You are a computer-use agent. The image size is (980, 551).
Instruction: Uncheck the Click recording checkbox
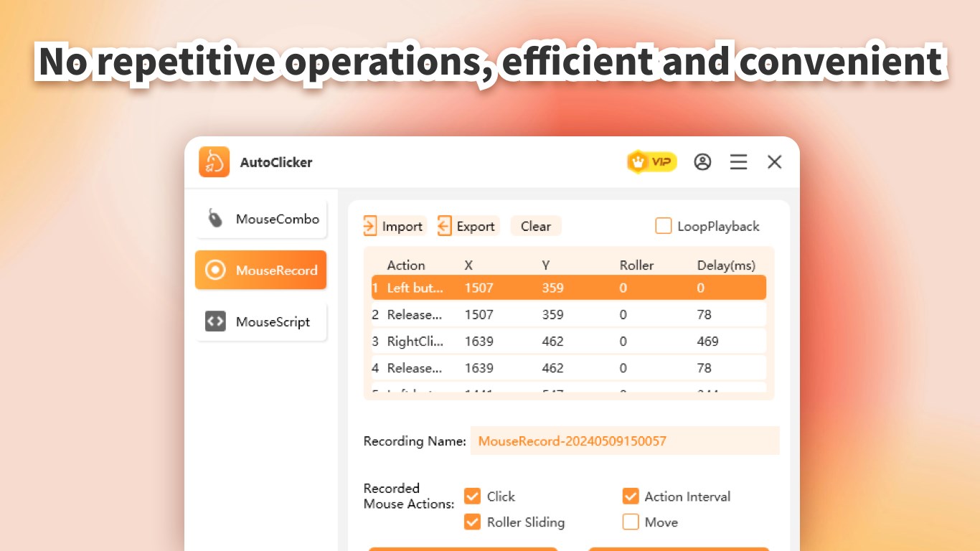pos(472,496)
